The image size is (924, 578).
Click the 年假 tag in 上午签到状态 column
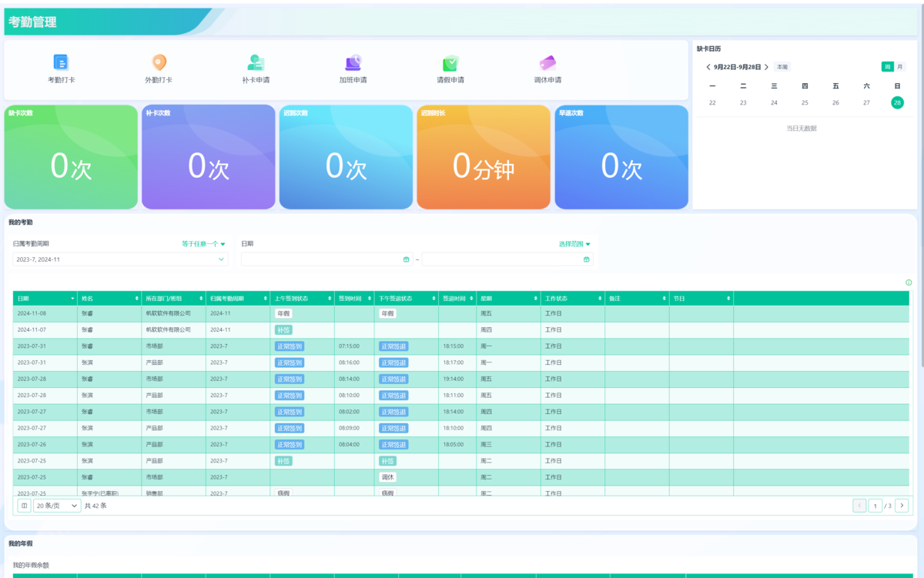pyautogui.click(x=283, y=313)
